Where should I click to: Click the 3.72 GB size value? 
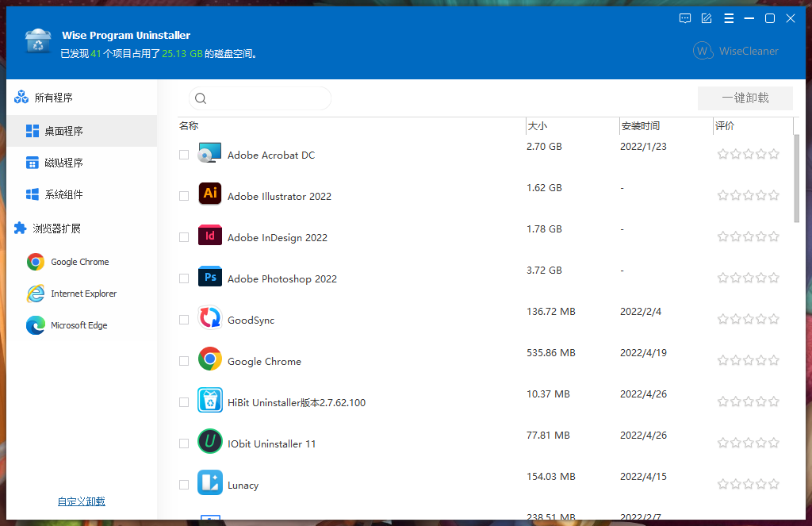click(x=544, y=270)
